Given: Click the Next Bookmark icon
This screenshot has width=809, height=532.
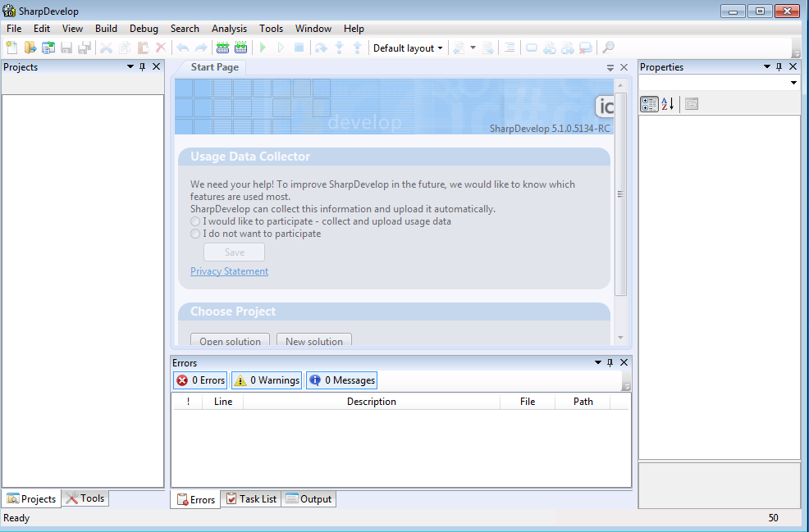Looking at the screenshot, I should [x=568, y=48].
